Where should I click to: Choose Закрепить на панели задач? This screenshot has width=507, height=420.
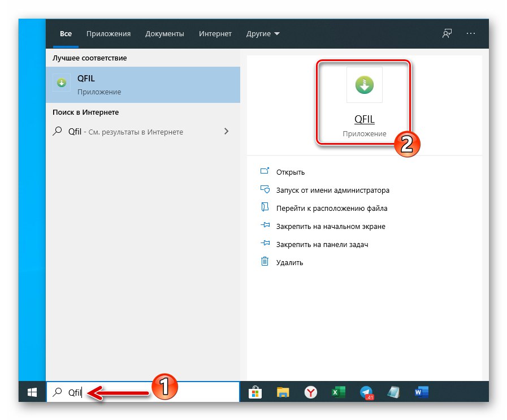(322, 245)
